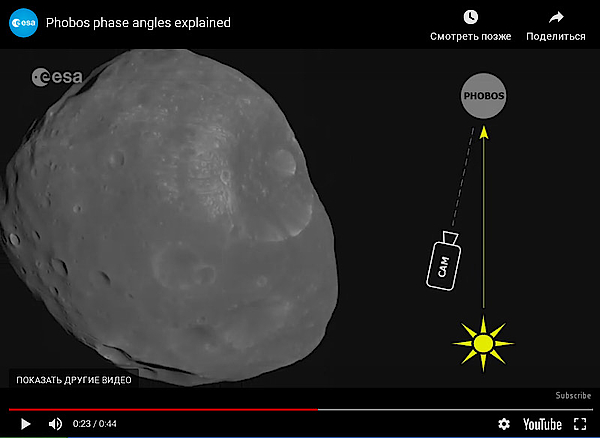Click the Subscribe text
This screenshot has height=438, width=600.
pyautogui.click(x=573, y=396)
